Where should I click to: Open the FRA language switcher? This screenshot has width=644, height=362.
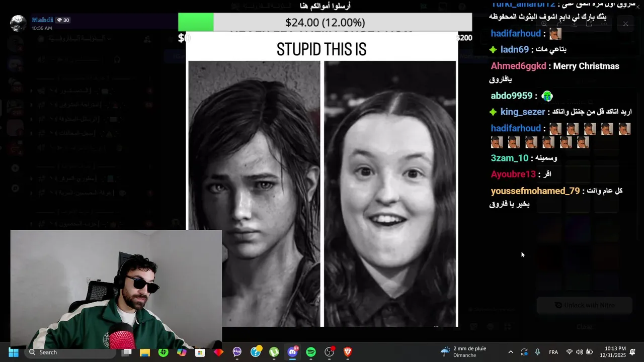pos(553,352)
